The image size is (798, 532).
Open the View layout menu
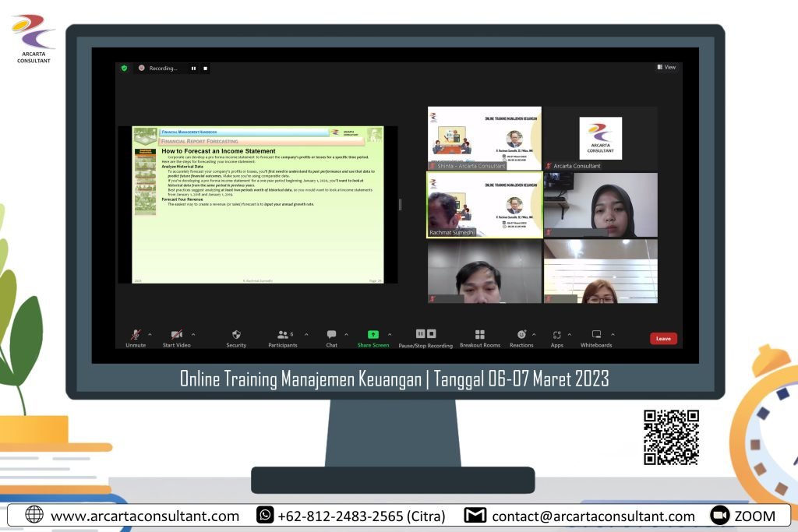(666, 68)
